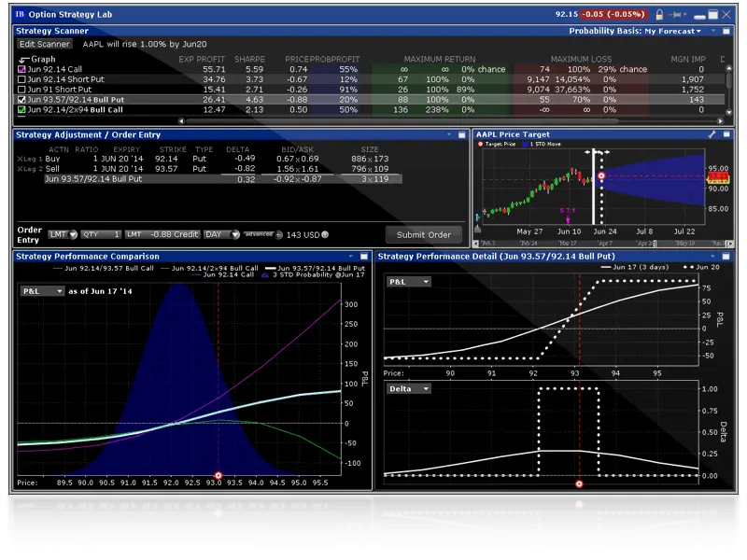This screenshot has width=747, height=560.
Task: Open the Delta dropdown in Performance Detail
Action: point(409,389)
